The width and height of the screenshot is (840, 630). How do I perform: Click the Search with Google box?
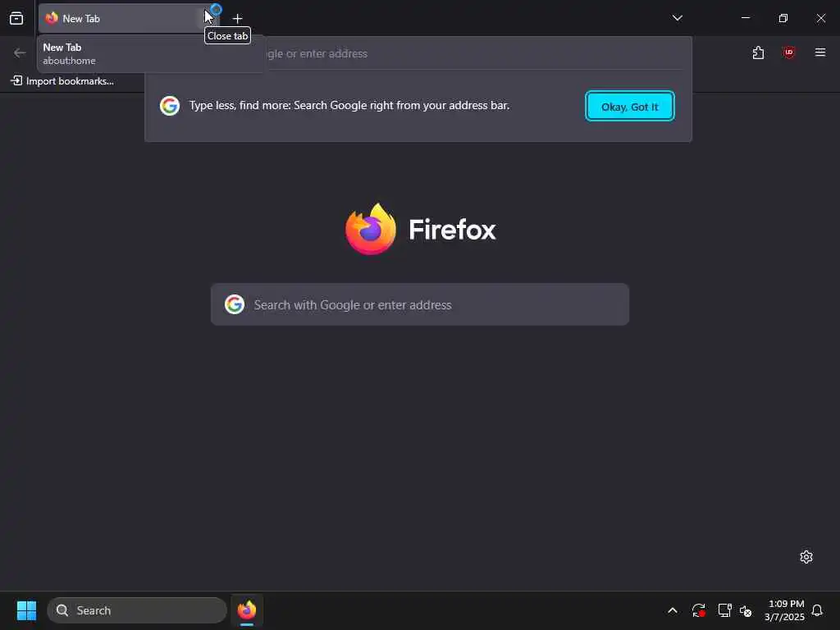pyautogui.click(x=419, y=304)
